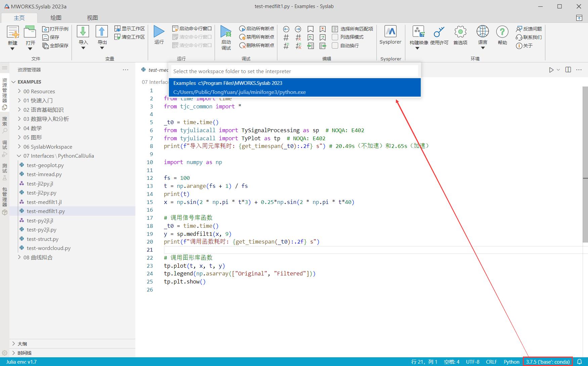Click the 使用许可 license key icon

tap(439, 32)
